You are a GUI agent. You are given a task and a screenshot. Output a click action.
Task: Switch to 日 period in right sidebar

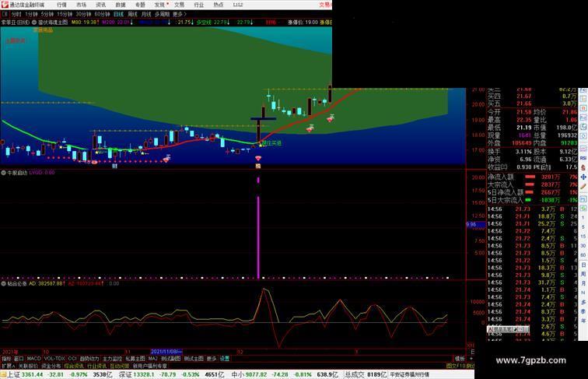(583, 265)
